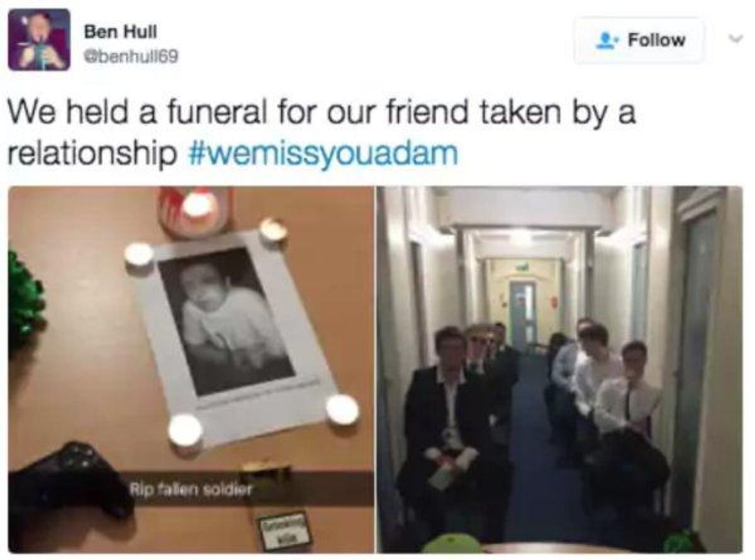Screen dimensions: 755x560
Task: Click the Follow button
Action: tap(639, 40)
